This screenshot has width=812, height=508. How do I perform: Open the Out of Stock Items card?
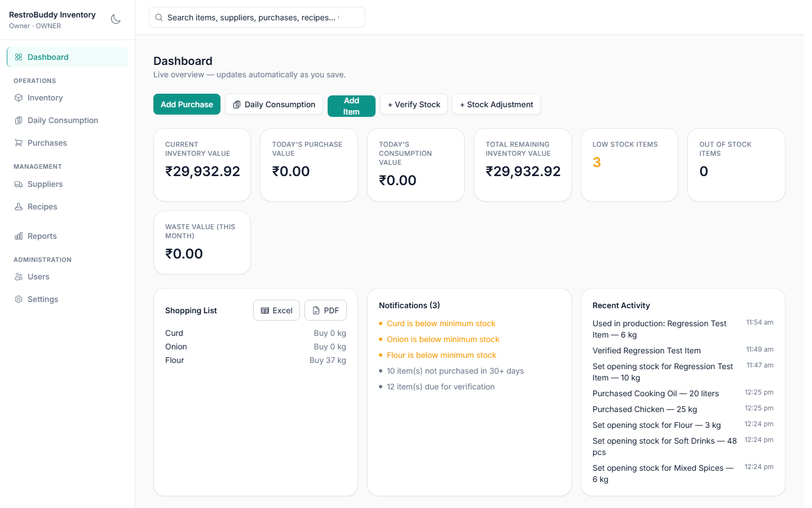tap(736, 165)
